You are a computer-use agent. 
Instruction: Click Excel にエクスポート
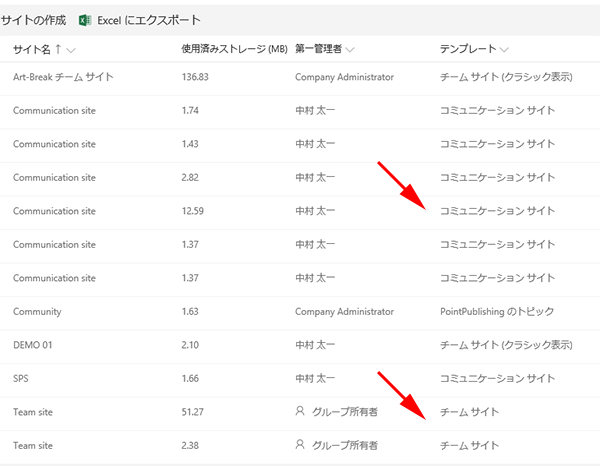[149, 20]
